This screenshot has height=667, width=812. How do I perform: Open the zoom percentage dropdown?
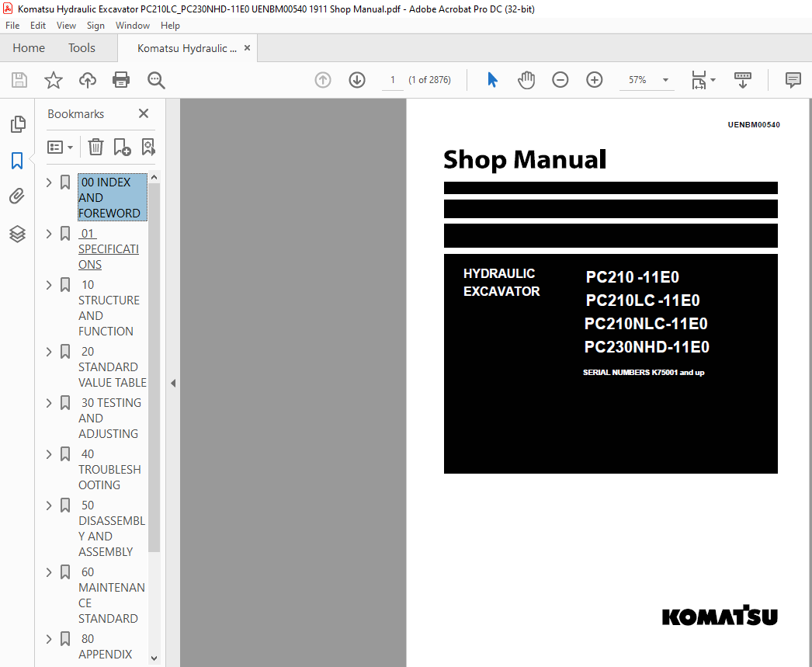click(665, 80)
